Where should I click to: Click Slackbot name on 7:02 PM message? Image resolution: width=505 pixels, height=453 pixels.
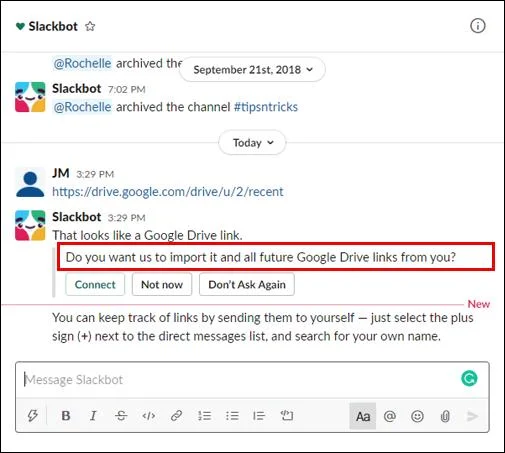77,89
